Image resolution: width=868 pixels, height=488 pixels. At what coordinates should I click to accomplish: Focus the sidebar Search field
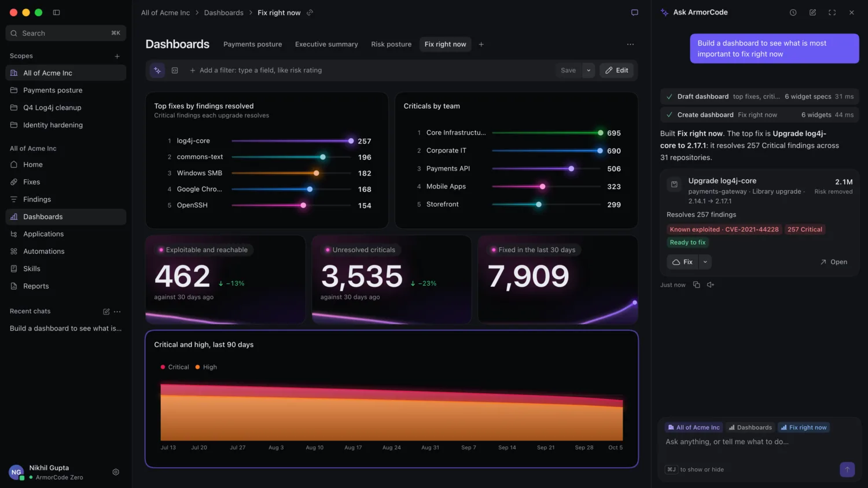point(66,33)
